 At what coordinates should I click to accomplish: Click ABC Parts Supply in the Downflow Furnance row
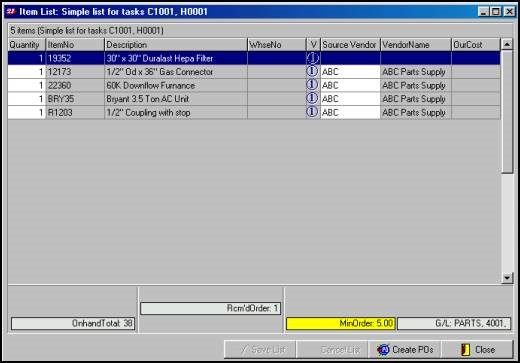coord(414,85)
